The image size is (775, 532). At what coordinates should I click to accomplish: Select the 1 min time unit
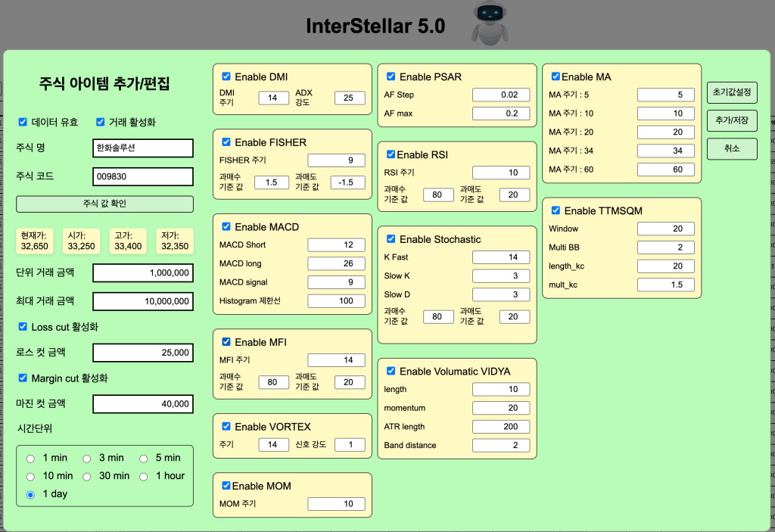(x=30, y=458)
